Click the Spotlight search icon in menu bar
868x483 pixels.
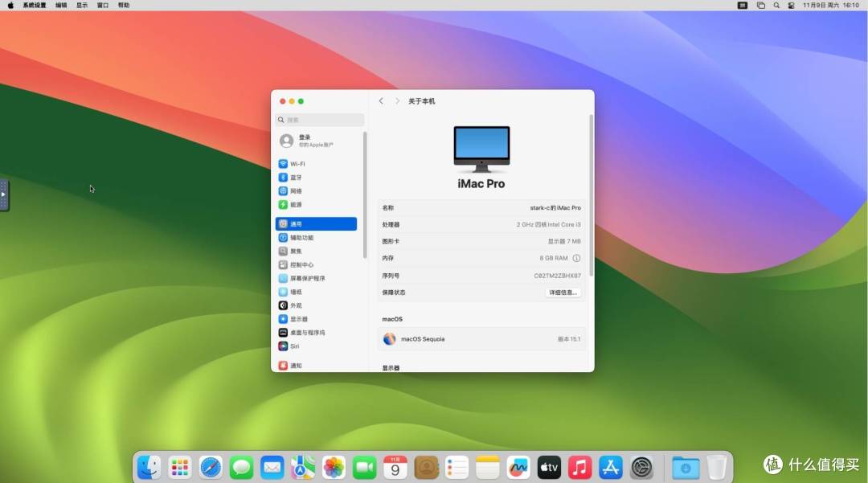[776, 5]
